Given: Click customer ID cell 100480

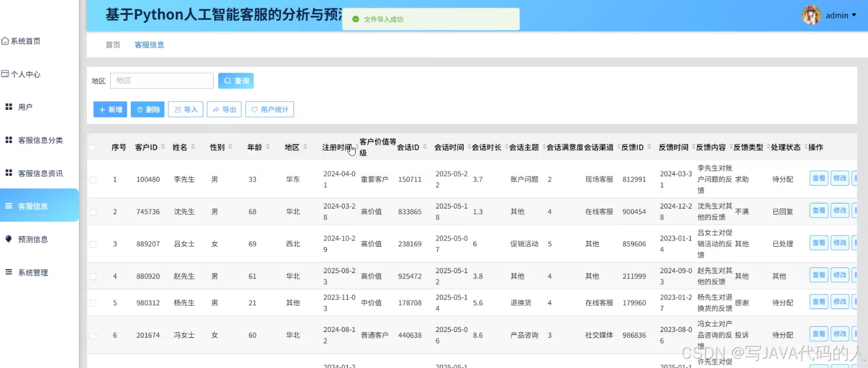Looking at the screenshot, I should pyautogui.click(x=148, y=179).
